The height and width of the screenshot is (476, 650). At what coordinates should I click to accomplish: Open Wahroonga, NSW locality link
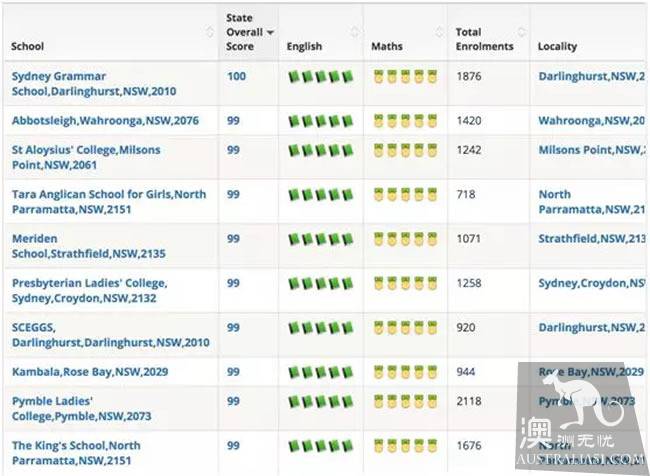[592, 121]
